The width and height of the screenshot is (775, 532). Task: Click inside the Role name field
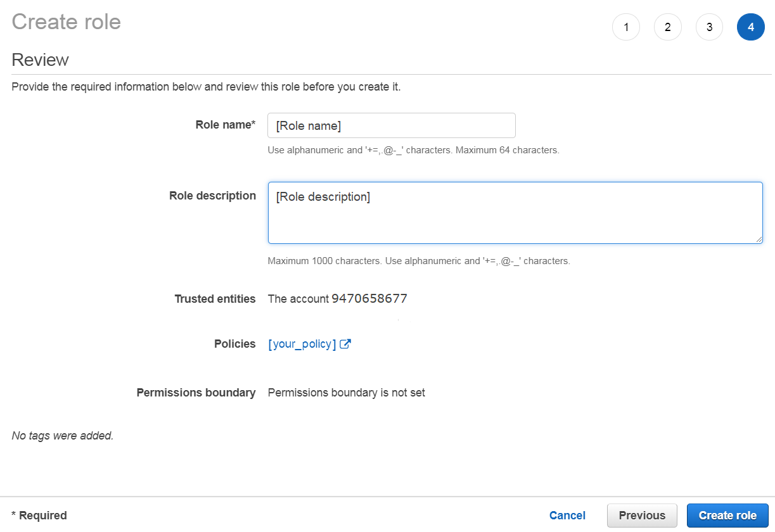(391, 125)
